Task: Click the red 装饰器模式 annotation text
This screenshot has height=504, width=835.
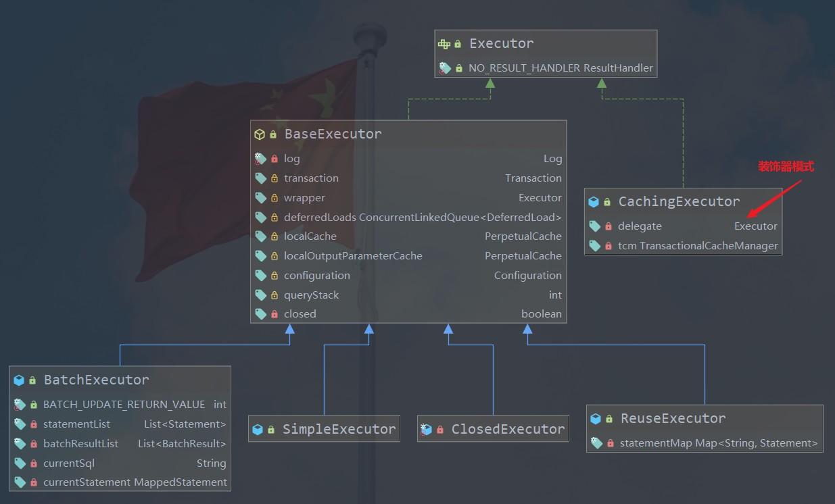Action: click(x=786, y=167)
